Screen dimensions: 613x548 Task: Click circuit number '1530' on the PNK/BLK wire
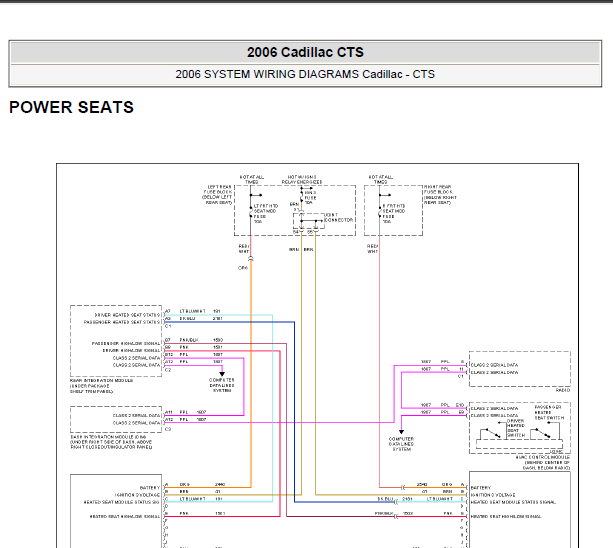pos(218,340)
